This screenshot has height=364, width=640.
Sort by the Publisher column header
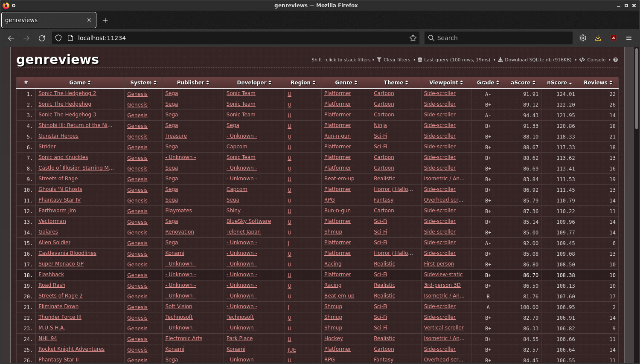pyautogui.click(x=193, y=83)
